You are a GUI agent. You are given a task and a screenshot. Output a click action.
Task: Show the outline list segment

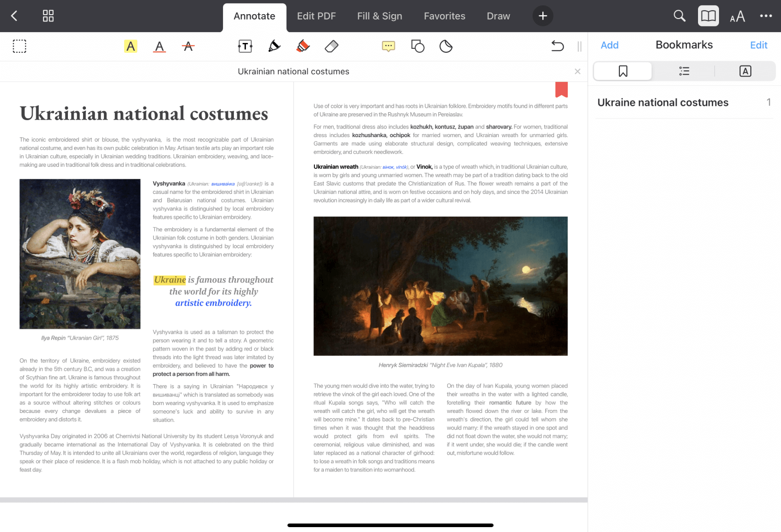click(684, 71)
